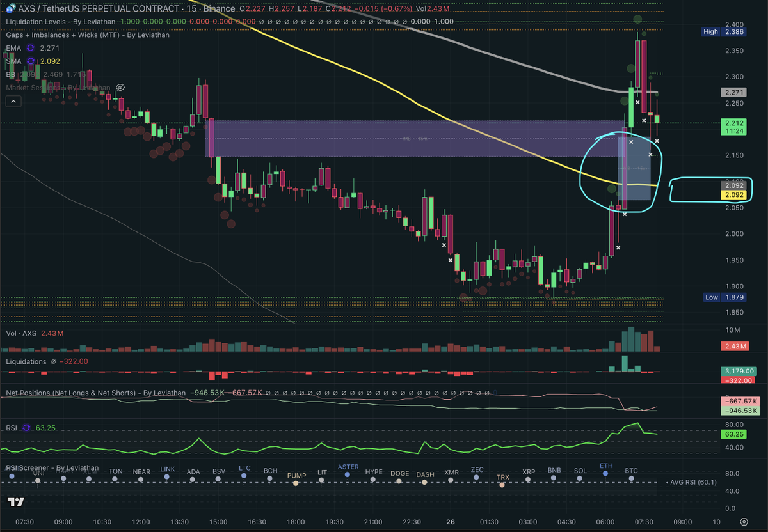Click the ETH ticker in the RSI Screener
This screenshot has width=768, height=532.
coord(605,466)
